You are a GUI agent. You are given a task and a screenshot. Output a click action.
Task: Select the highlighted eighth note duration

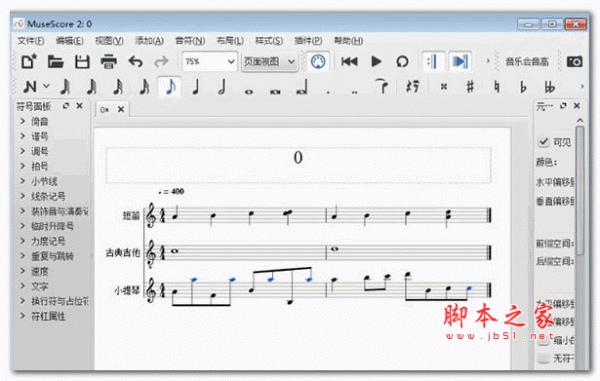point(170,87)
